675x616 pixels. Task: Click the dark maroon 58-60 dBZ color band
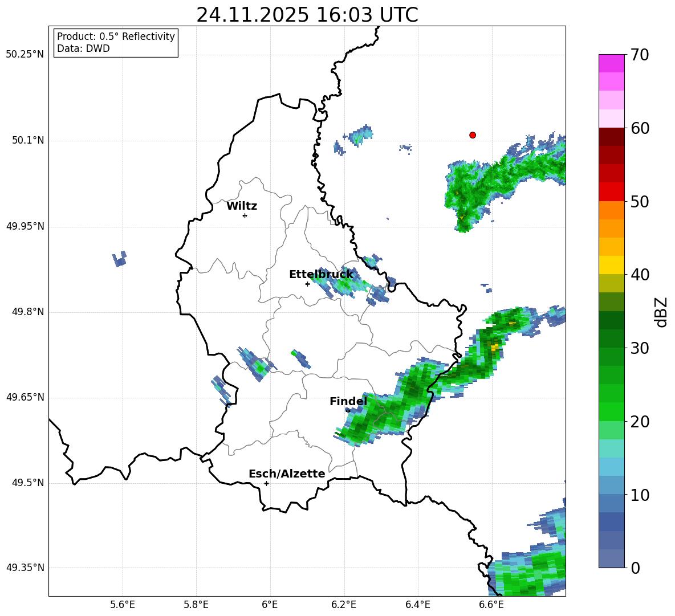(612, 137)
